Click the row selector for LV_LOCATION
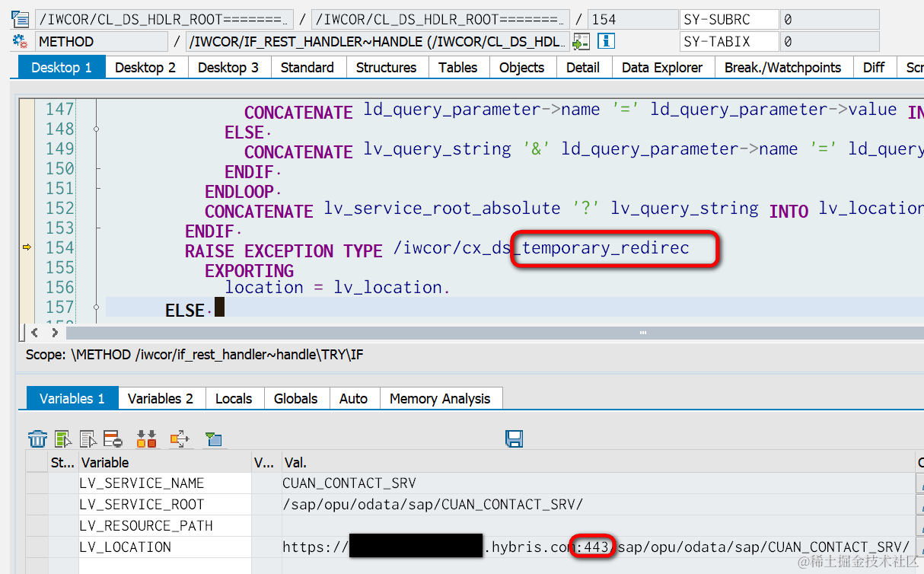 click(37, 547)
